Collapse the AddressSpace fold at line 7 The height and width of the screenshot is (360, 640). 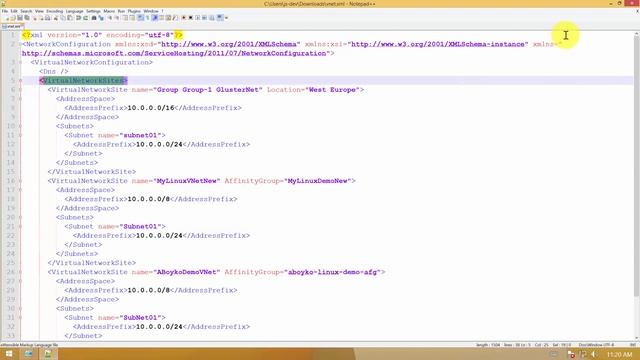[20, 99]
